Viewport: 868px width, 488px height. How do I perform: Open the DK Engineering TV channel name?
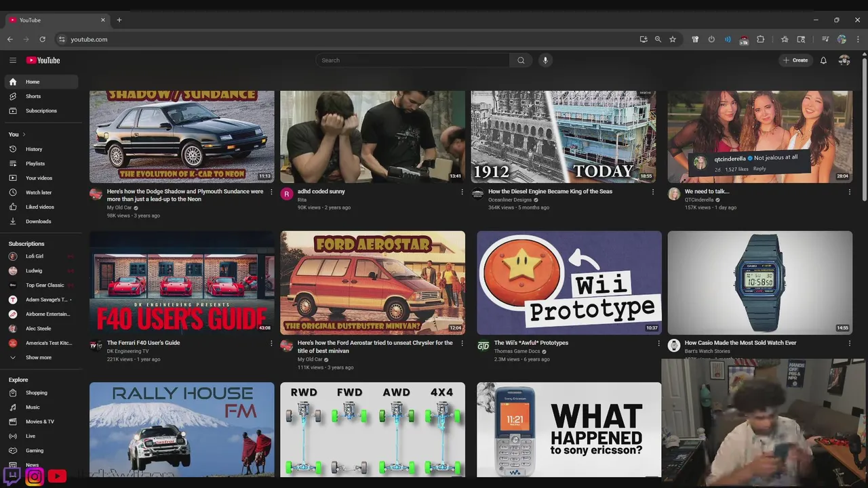pyautogui.click(x=127, y=351)
